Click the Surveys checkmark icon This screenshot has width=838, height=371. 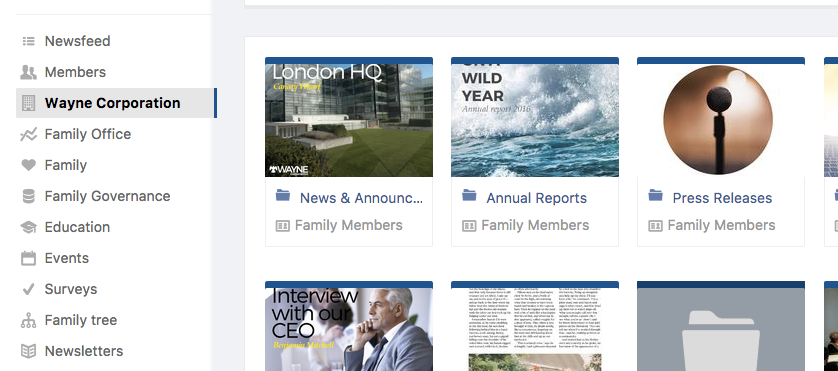point(28,289)
